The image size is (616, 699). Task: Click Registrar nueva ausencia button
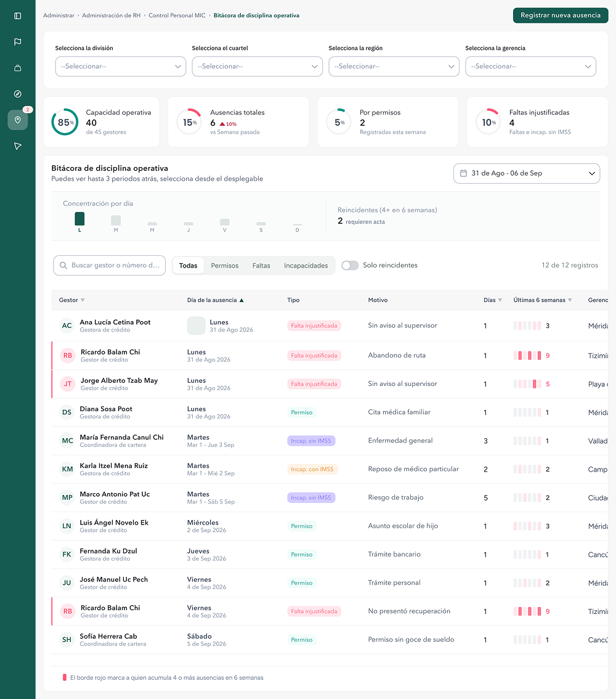561,15
